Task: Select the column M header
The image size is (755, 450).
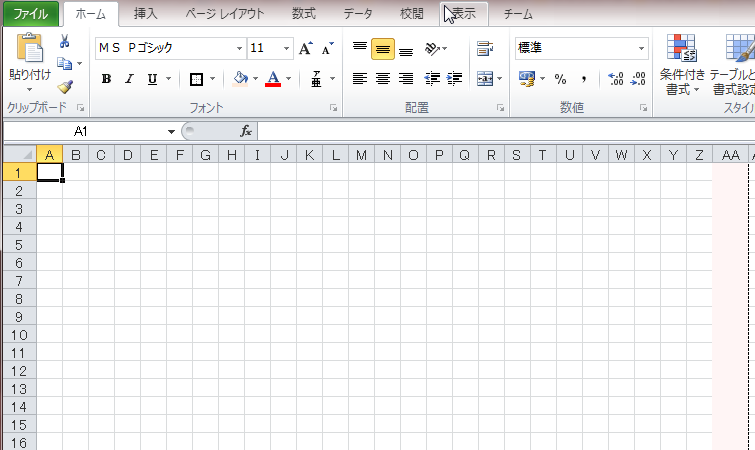Action: [361, 154]
